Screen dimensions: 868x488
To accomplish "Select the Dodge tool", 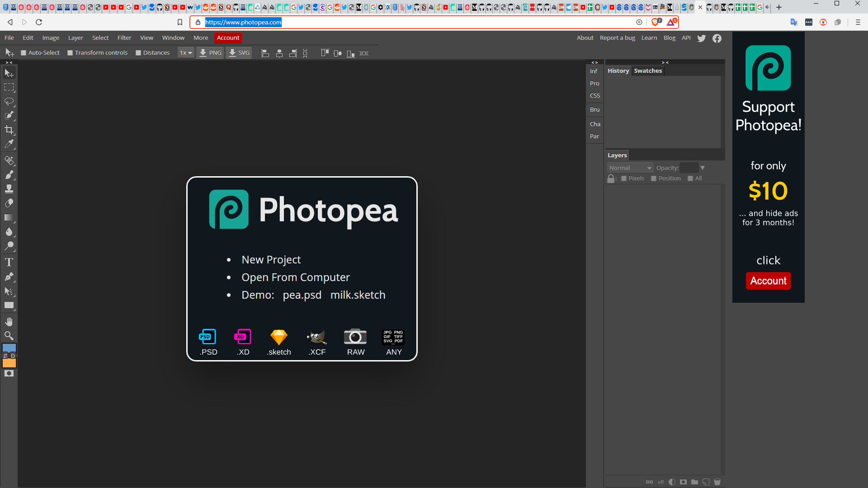I will [x=9, y=246].
